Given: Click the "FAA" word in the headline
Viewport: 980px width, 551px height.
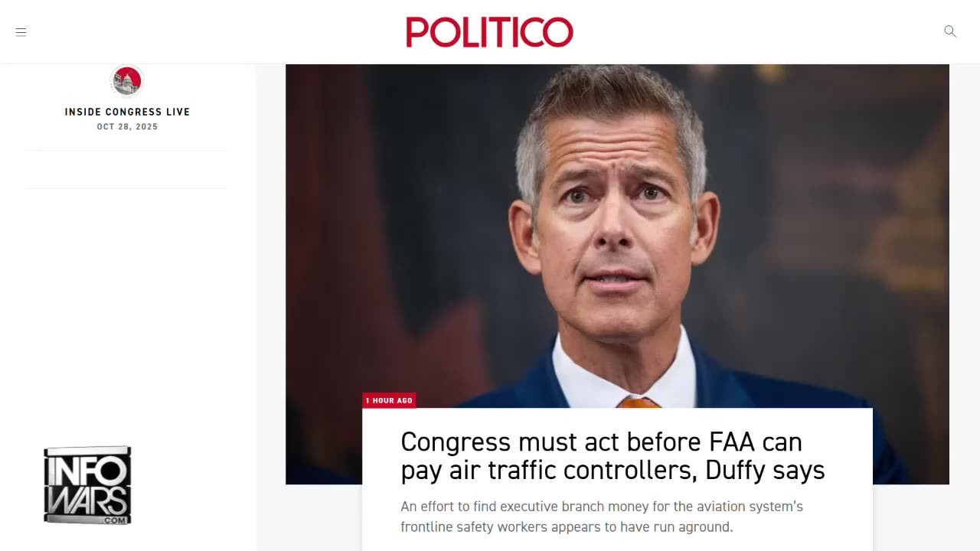Looking at the screenshot, I should coord(734,442).
